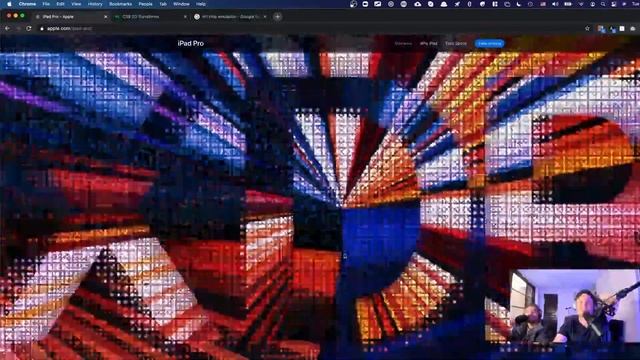Click the lock icon beside apple.com
Viewport: 640px width, 360px height.
42,29
